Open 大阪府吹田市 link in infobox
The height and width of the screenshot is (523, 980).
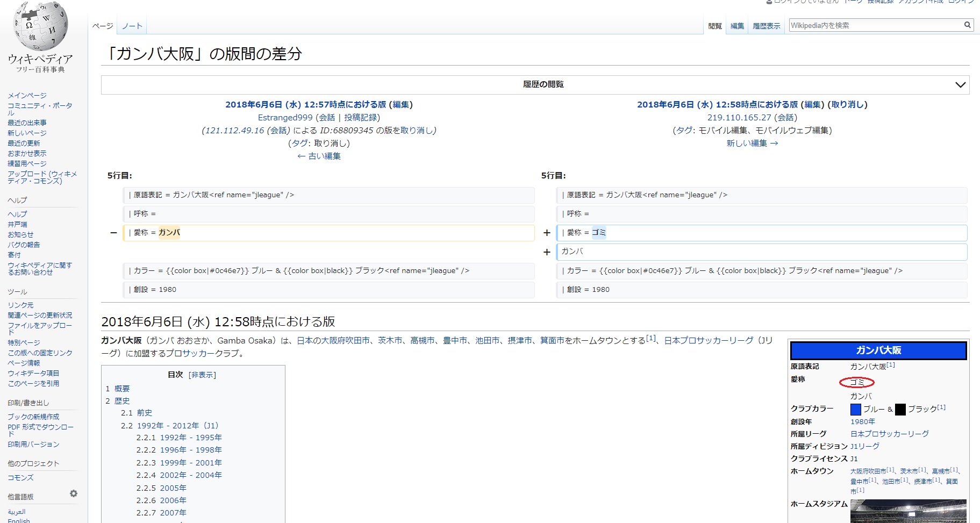(868, 471)
